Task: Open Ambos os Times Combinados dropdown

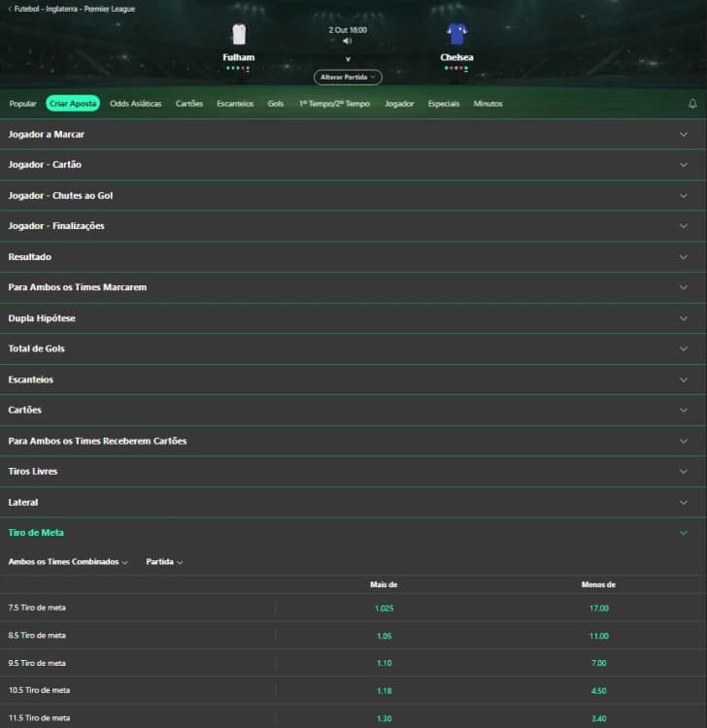Action: click(68, 562)
